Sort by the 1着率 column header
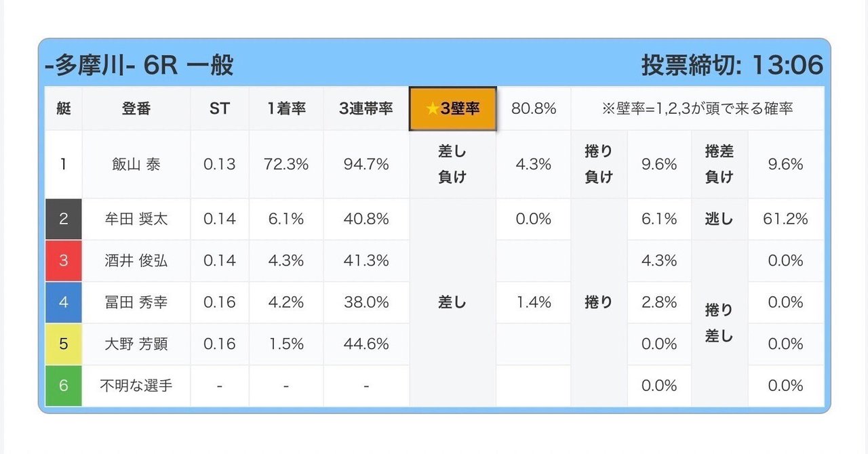Screen dimensions: 868x454 (x=286, y=109)
